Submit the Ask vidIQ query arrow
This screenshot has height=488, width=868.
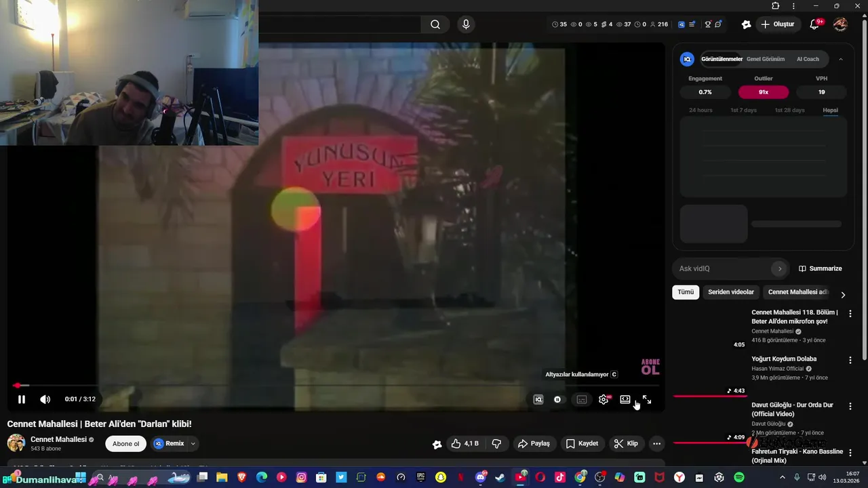[780, 268]
